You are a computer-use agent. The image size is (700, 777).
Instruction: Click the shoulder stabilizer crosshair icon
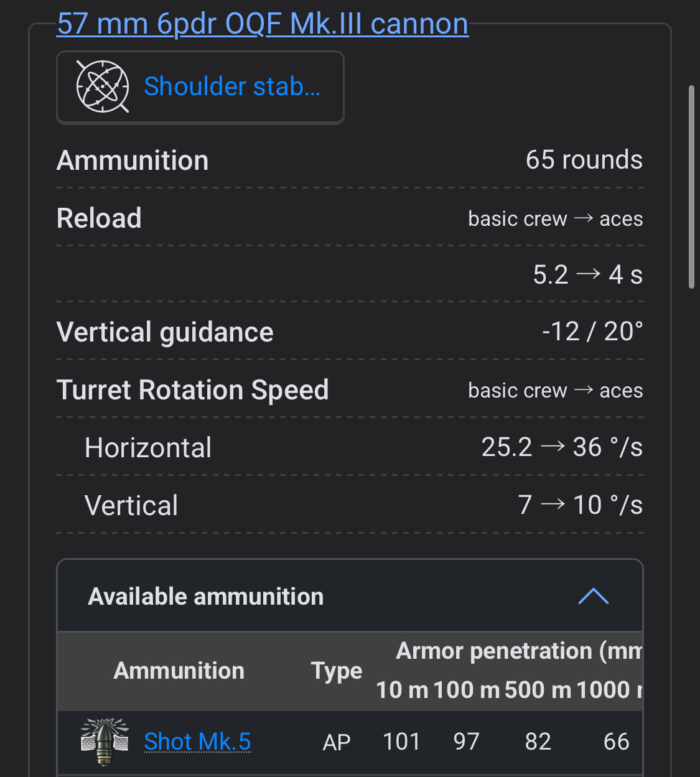[x=102, y=86]
